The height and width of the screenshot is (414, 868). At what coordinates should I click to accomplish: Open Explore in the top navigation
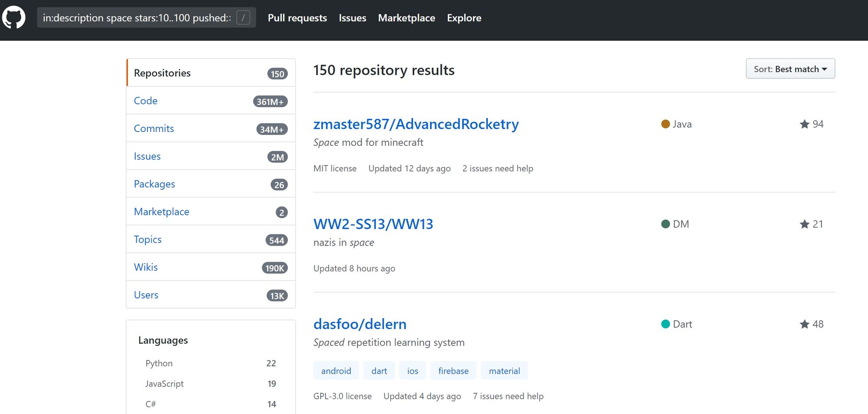click(x=464, y=18)
